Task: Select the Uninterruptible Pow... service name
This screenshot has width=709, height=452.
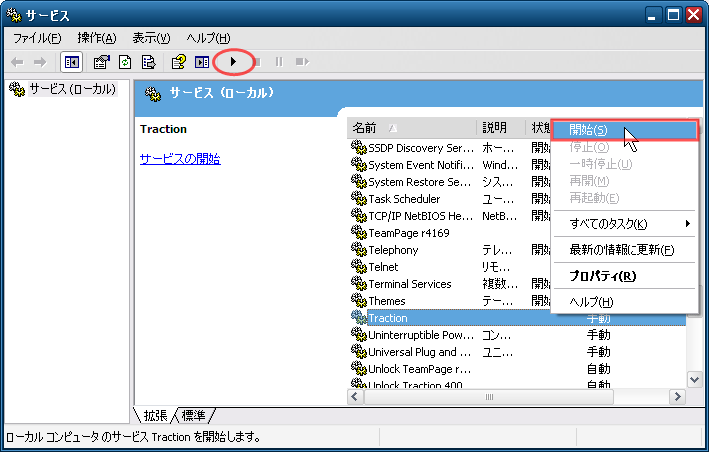Action: pos(421,335)
